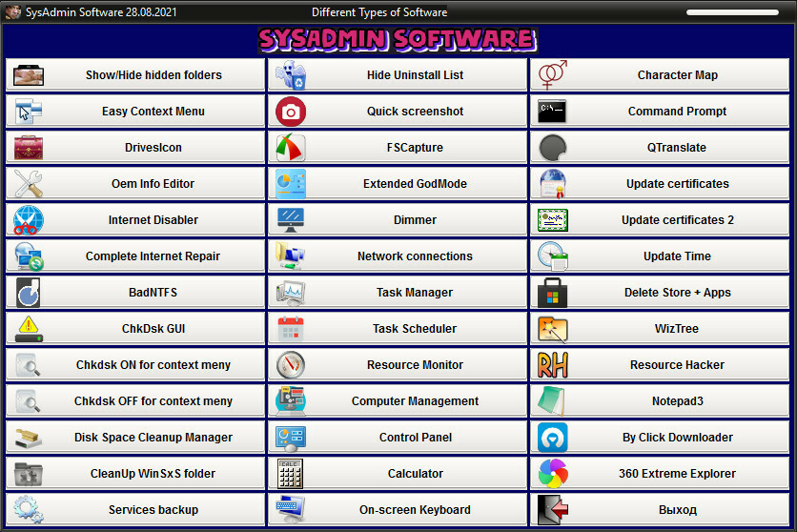The image size is (797, 532).
Task: Run CleanUp WinSxS folder
Action: [135, 474]
